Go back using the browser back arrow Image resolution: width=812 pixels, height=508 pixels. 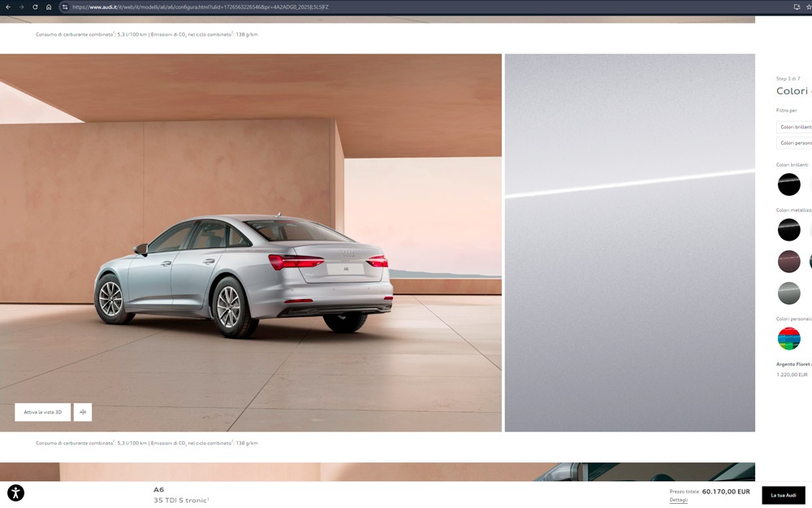(8, 7)
